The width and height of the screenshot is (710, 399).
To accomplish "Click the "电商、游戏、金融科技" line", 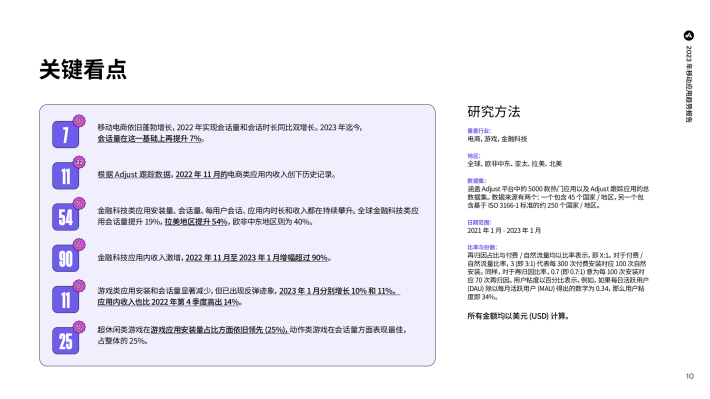I will coord(497,139).
